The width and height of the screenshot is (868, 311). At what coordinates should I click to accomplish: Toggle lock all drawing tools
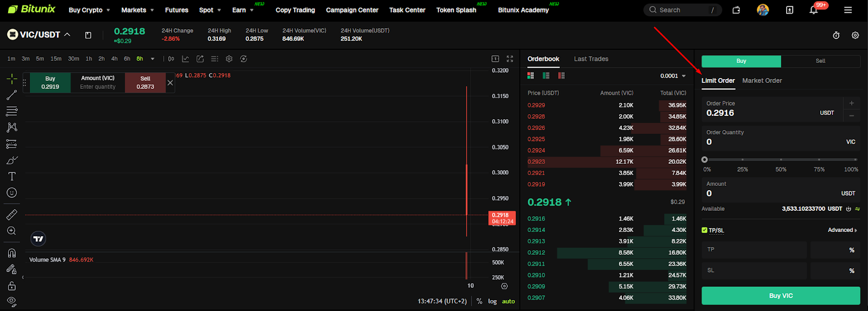11,286
